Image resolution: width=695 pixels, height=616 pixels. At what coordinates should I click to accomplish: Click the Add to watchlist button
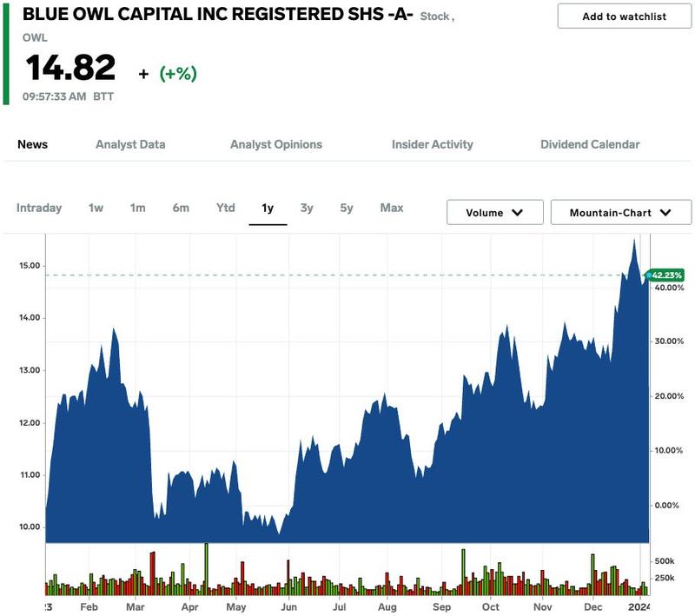[x=624, y=17]
